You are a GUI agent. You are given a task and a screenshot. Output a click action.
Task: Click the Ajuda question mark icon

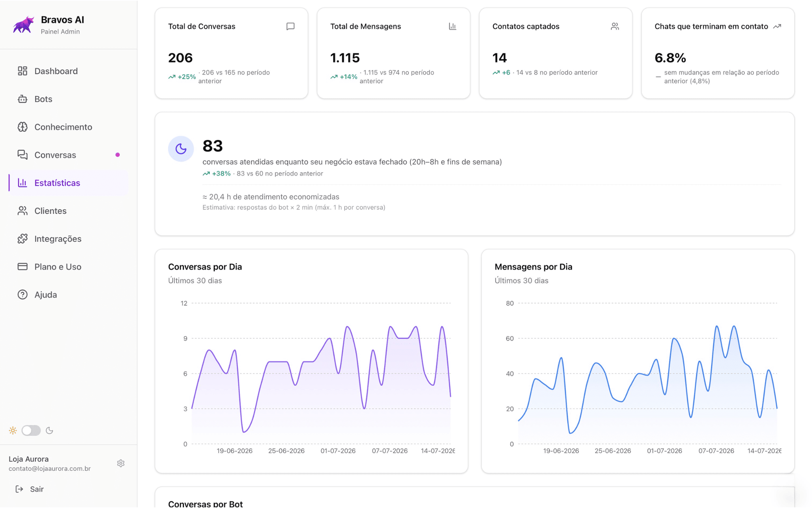23,294
